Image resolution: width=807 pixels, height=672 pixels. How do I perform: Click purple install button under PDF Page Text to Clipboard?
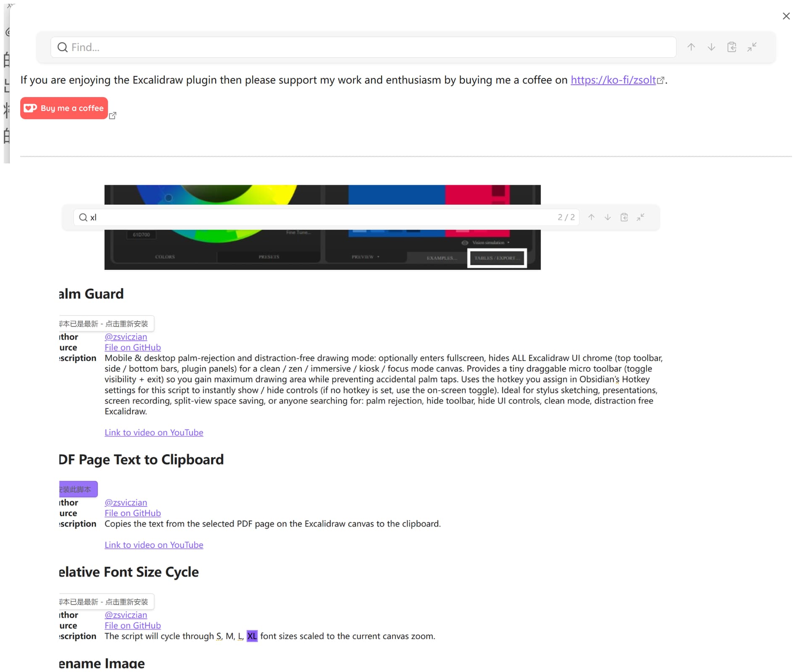(78, 489)
